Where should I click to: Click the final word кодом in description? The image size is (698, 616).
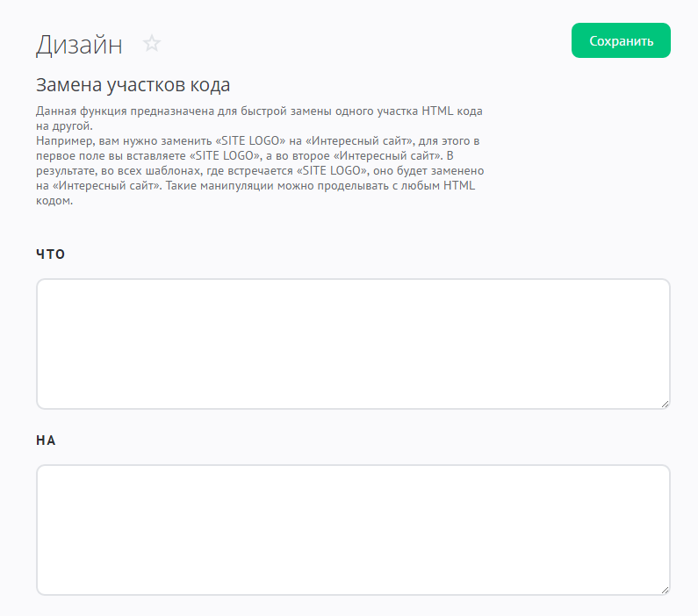click(53, 201)
